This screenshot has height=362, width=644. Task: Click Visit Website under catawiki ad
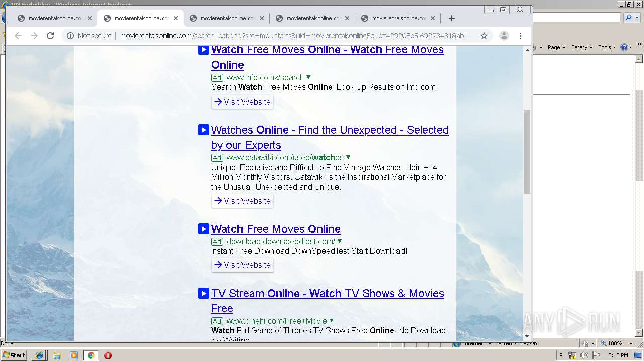(x=243, y=201)
